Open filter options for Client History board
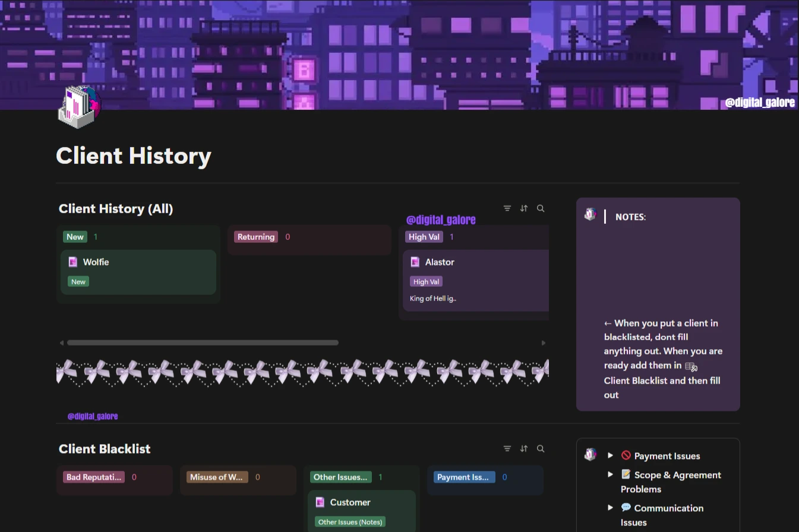Image resolution: width=799 pixels, height=532 pixels. 507,208
